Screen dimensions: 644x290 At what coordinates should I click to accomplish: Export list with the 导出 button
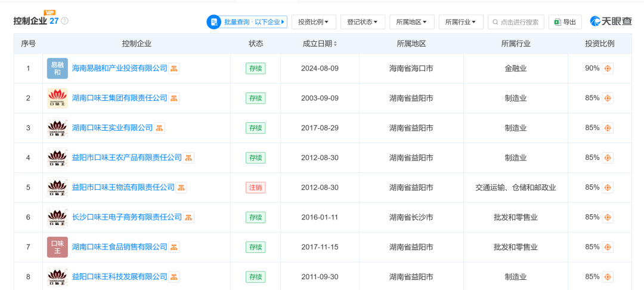click(x=565, y=21)
